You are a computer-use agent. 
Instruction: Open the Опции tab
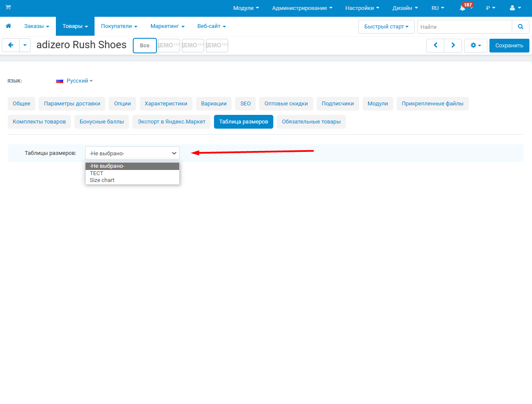click(x=122, y=104)
